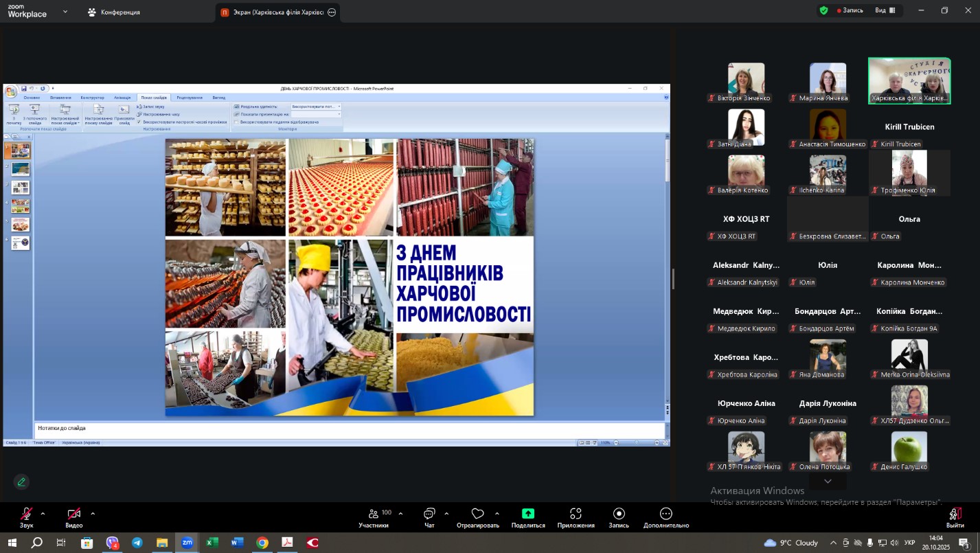Screen dimensions: 980x553
Task: Open Приложения apps in Zoom toolbar
Action: (x=576, y=515)
